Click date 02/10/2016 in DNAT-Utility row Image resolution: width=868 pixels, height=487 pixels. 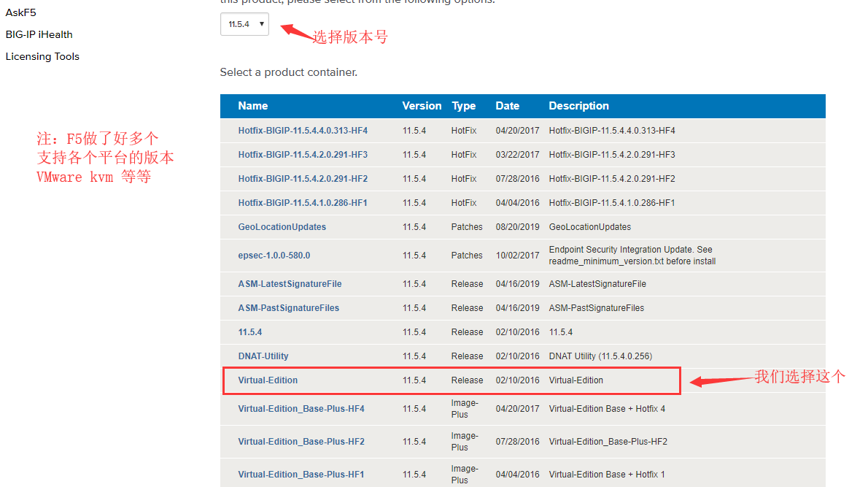tap(518, 356)
